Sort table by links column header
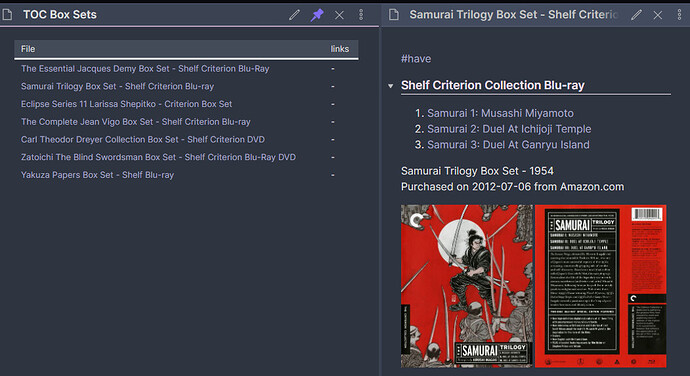The height and width of the screenshot is (376, 690). point(340,49)
